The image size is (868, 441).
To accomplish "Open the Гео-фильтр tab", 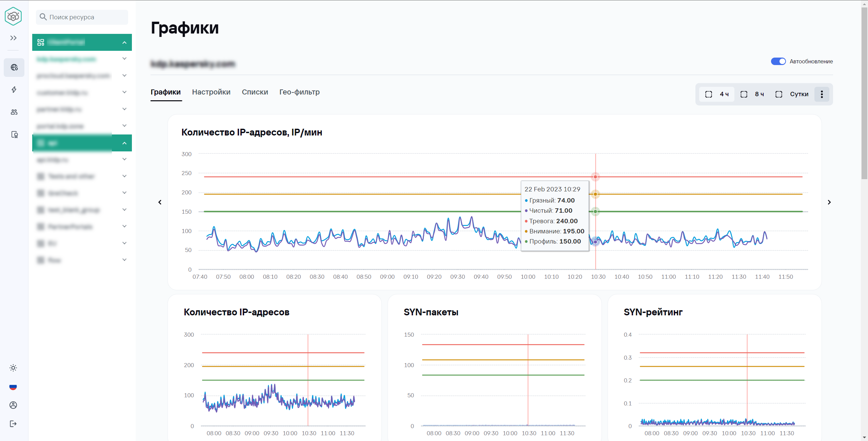I will (x=299, y=92).
